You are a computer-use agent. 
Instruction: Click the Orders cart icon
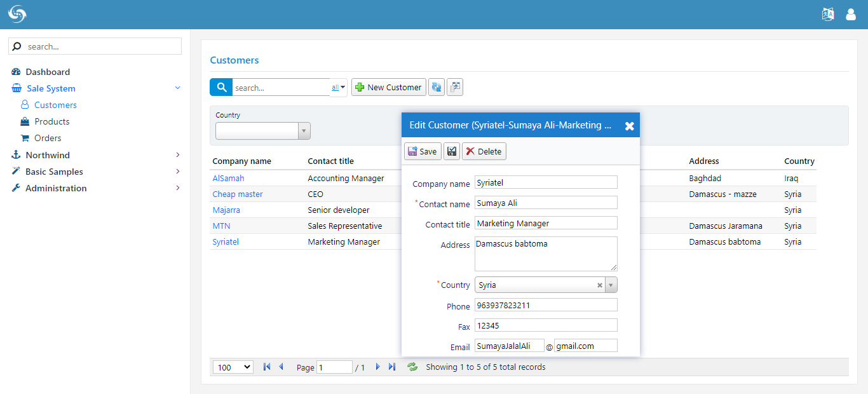pos(25,138)
